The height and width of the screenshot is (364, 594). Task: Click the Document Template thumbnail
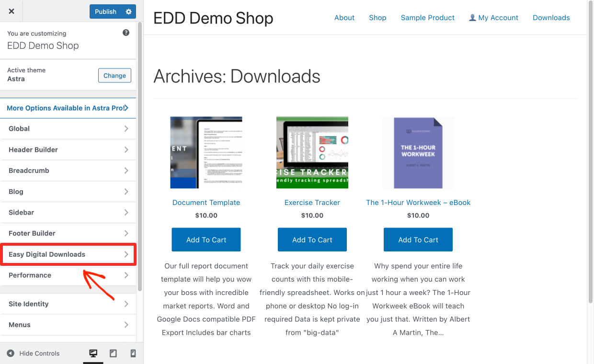206,153
